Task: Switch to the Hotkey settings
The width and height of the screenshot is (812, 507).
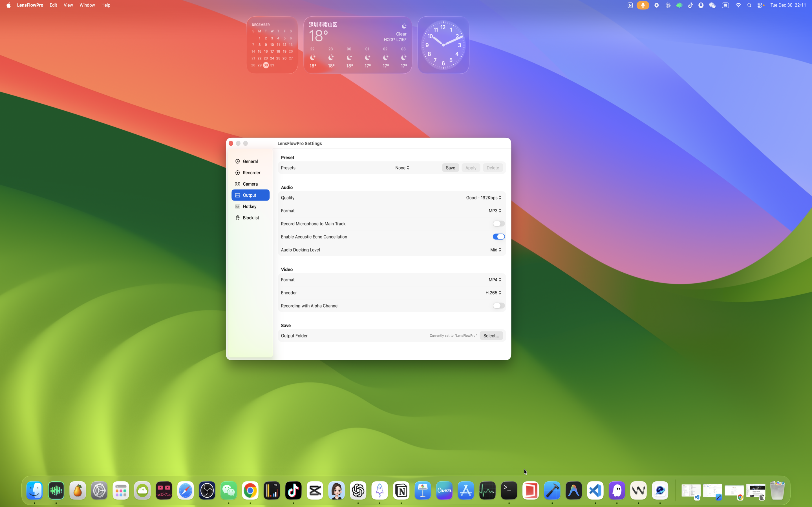Action: click(x=249, y=206)
